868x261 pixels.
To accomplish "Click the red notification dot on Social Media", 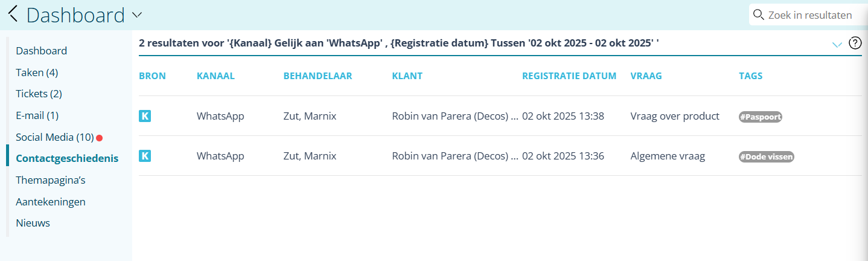I will (x=100, y=138).
